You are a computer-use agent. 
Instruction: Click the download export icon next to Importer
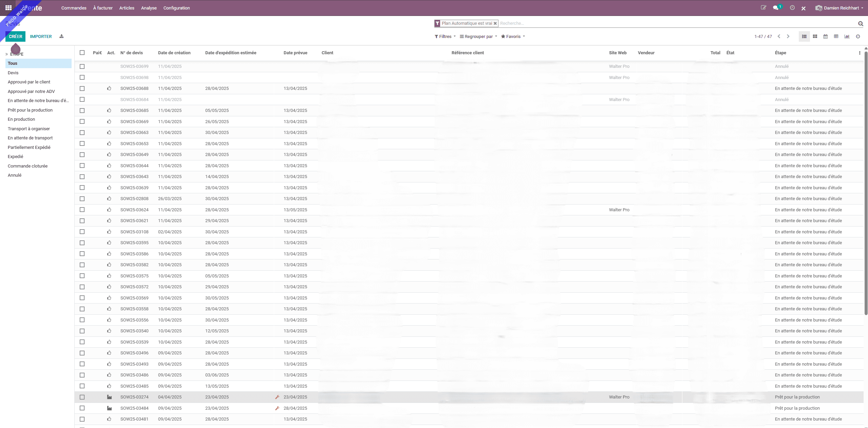coord(61,36)
